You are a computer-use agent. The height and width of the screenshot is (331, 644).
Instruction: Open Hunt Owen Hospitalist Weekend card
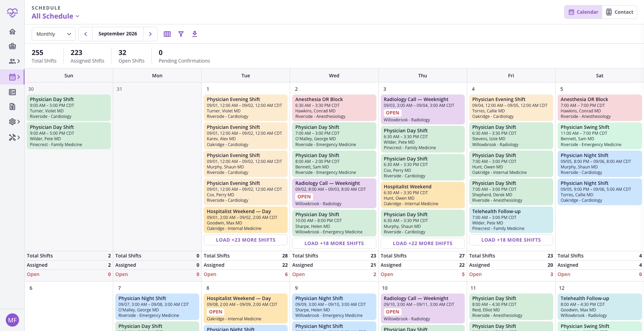click(x=422, y=195)
